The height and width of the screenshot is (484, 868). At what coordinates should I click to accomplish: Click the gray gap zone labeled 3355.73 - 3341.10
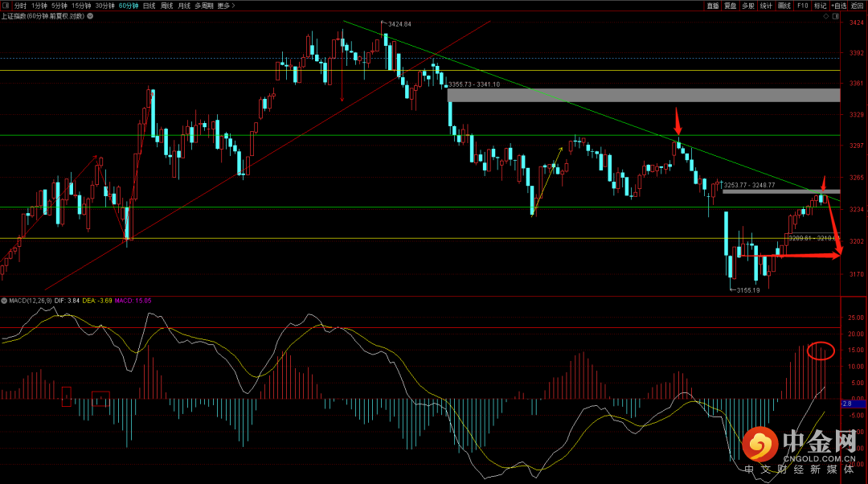point(643,95)
